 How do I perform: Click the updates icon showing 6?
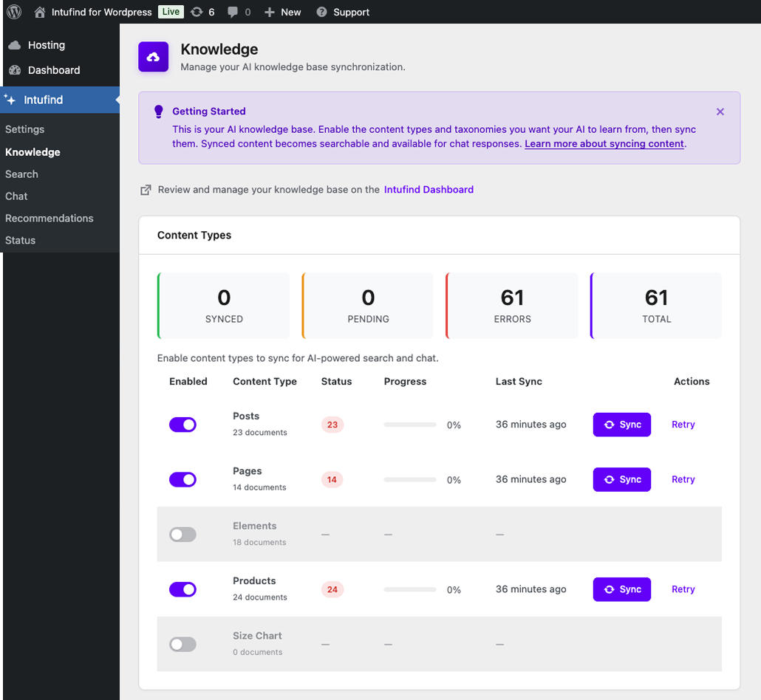[x=197, y=12]
